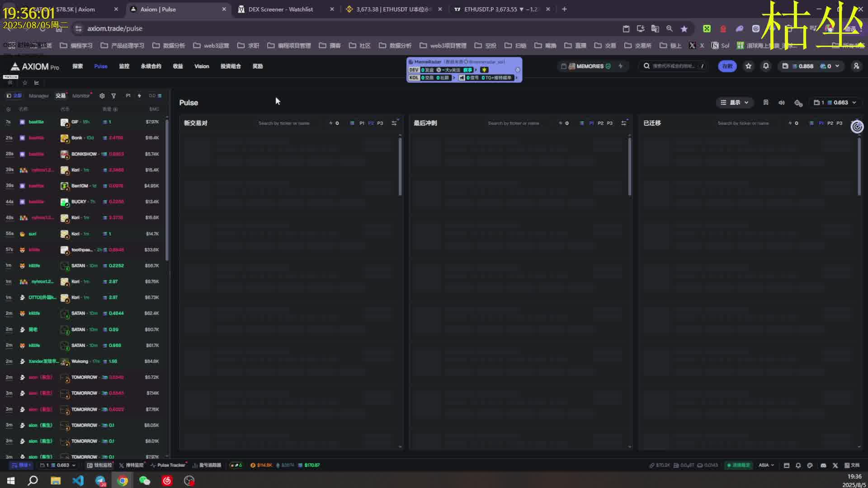Select P2 preset in 新交易对 column
Viewport: 868px width, 488px height.
(x=371, y=123)
